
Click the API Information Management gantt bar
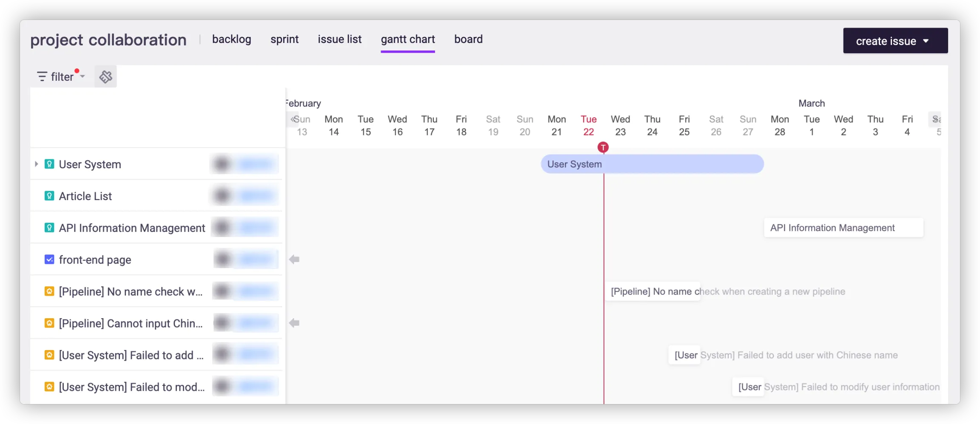point(843,228)
